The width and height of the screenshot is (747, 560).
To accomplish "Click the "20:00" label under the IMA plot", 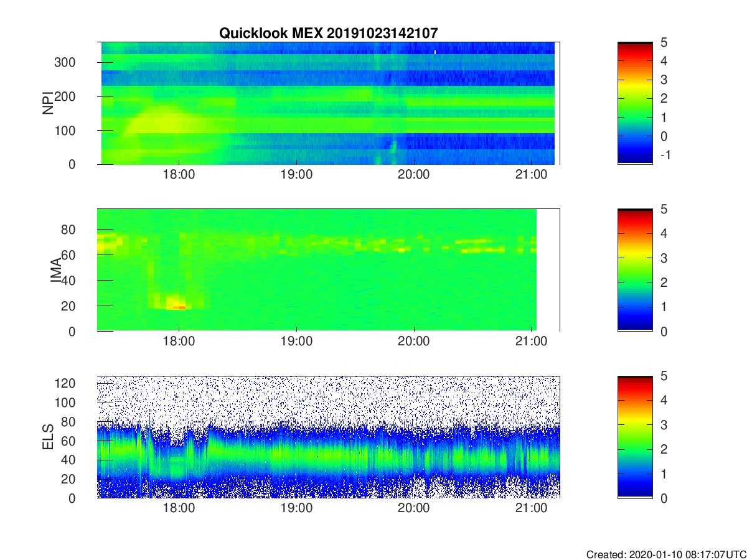I will (414, 342).
